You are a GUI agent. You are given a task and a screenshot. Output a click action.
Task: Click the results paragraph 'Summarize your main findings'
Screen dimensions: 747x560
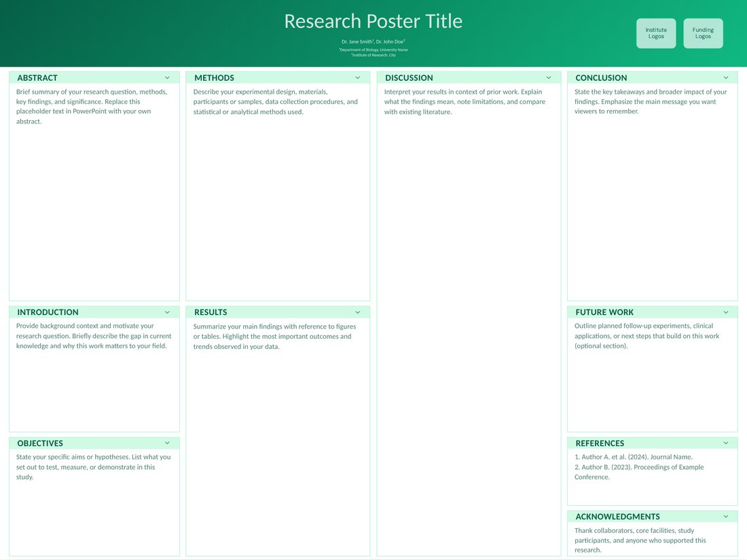[274, 336]
